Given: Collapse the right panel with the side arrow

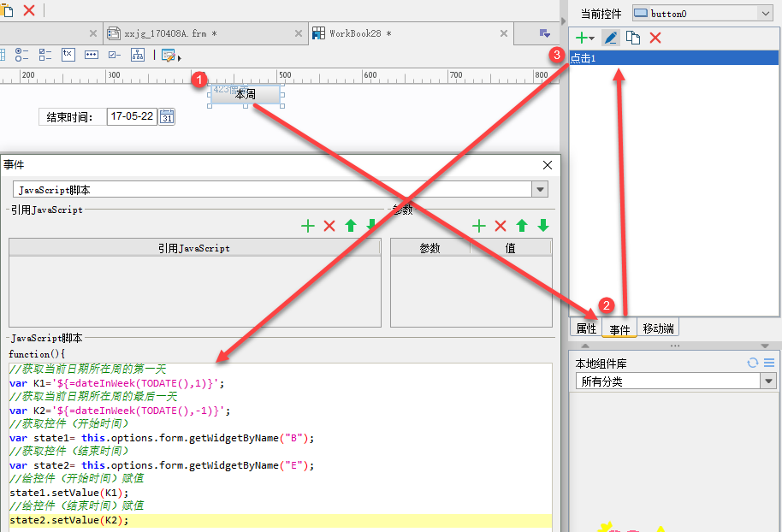Looking at the screenshot, I should [x=564, y=21].
